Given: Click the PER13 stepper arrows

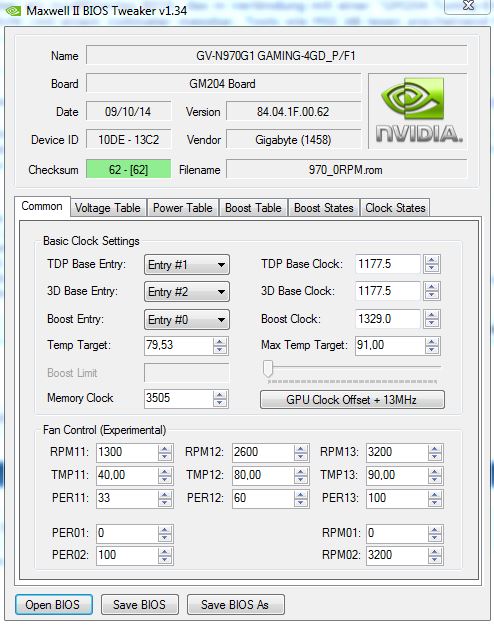Looking at the screenshot, I should click(x=435, y=499).
